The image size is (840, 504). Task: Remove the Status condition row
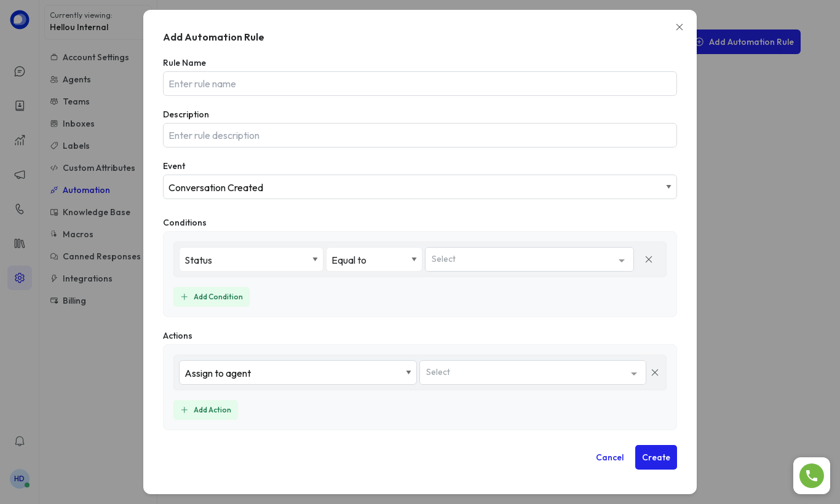tap(649, 259)
